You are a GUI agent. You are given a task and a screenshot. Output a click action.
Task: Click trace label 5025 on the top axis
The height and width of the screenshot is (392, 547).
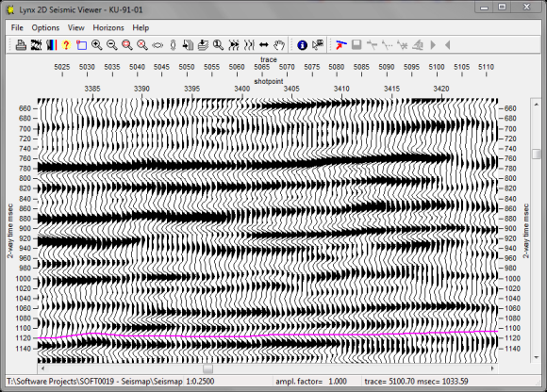[61, 67]
